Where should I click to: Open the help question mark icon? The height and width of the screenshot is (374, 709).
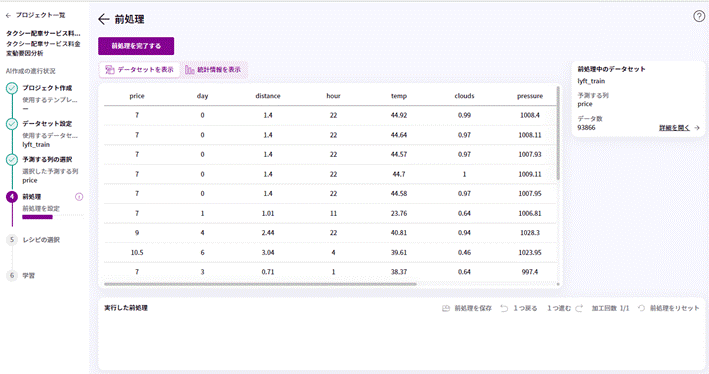pos(699,16)
